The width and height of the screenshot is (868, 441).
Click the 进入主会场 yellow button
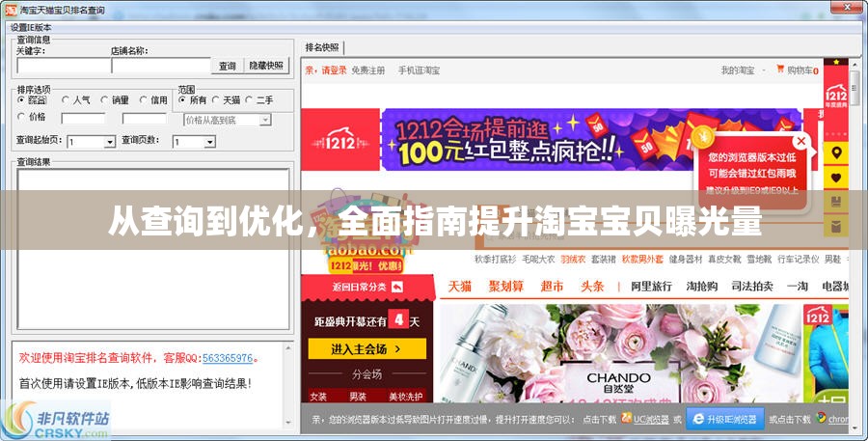tap(367, 349)
